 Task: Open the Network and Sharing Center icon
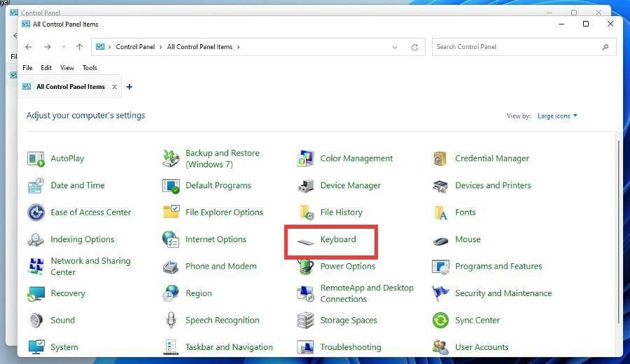(36, 267)
